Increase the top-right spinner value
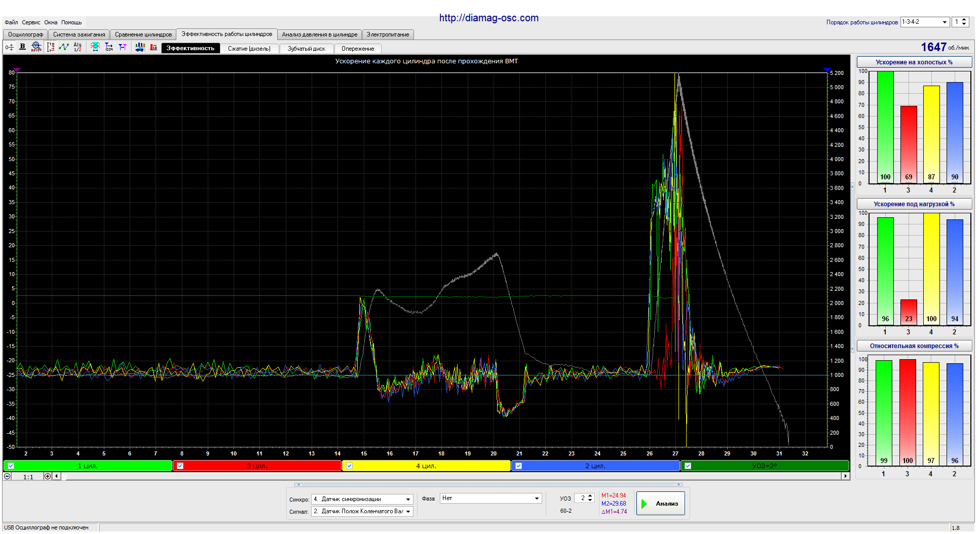 pos(964,20)
